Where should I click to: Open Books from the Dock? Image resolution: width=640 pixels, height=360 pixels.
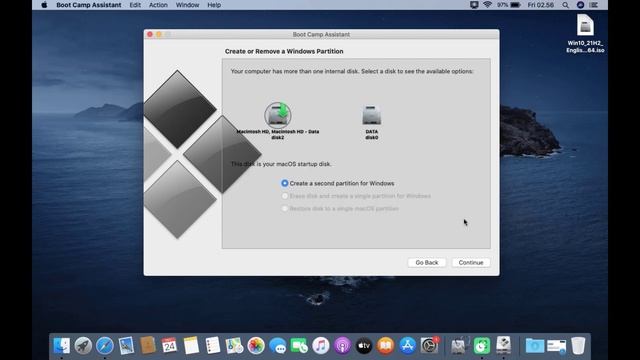click(x=386, y=346)
